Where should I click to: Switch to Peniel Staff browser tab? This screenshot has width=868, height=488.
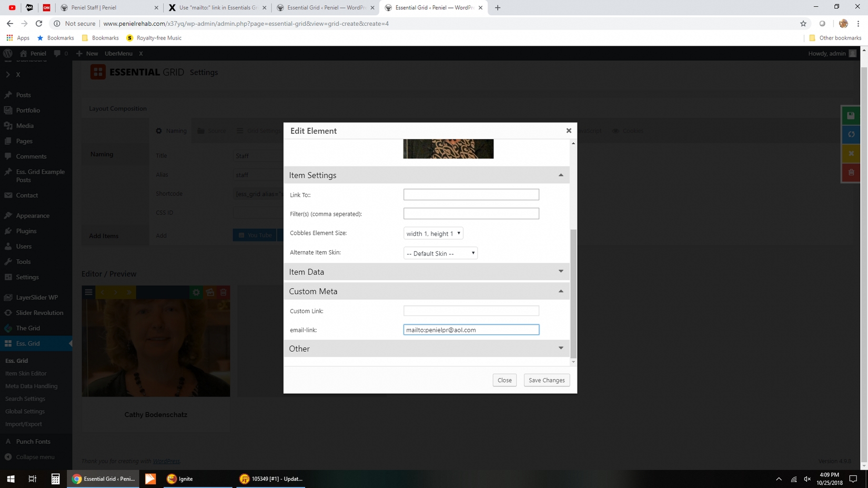click(x=108, y=8)
